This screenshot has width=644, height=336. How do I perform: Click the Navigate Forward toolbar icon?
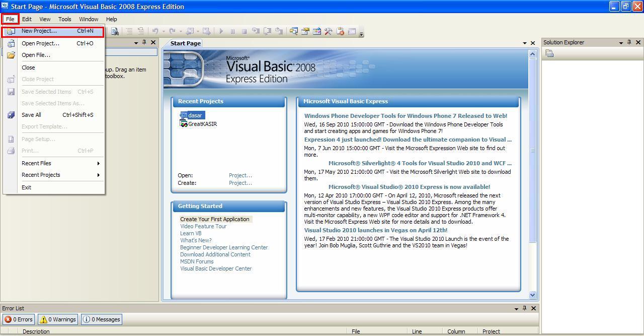click(206, 31)
